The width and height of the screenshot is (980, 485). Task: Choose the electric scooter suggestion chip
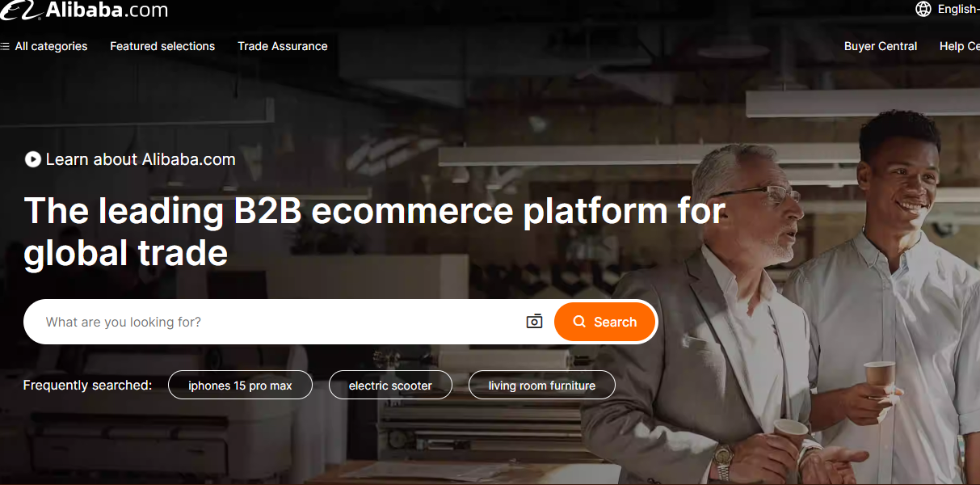click(x=390, y=386)
